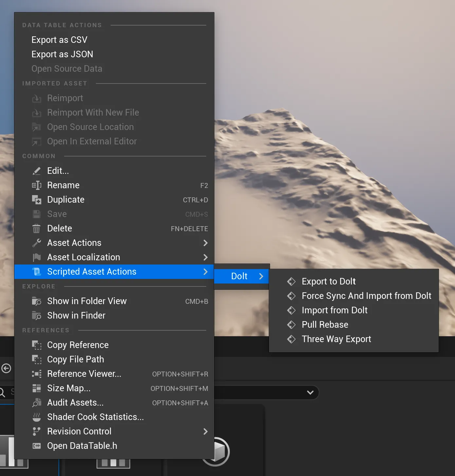Click the Reference Viewer icon

(x=37, y=374)
